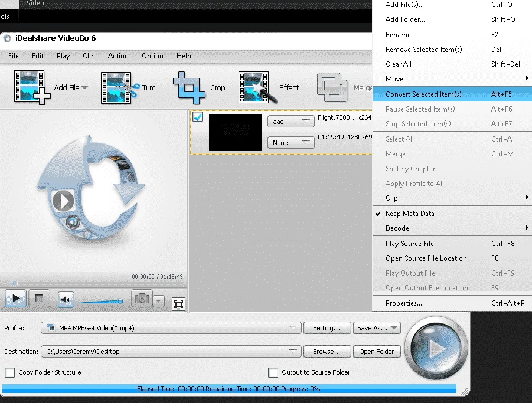Open the Play menu
This screenshot has height=403, width=532.
point(63,56)
